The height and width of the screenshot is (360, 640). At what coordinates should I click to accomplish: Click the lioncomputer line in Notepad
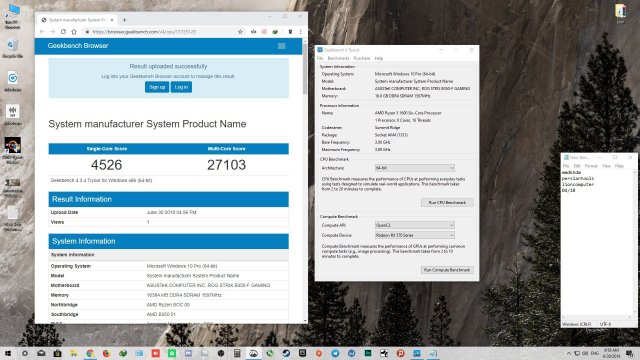pos(578,184)
